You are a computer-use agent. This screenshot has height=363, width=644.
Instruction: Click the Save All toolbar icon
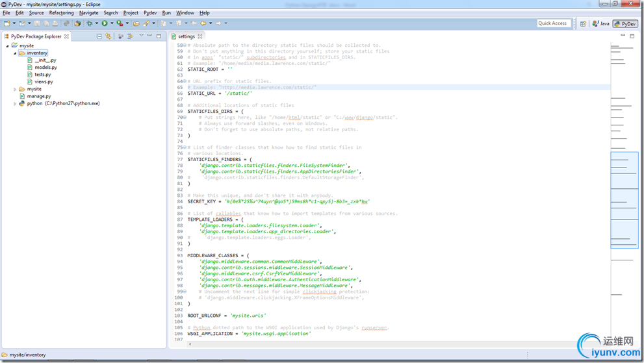pos(46,23)
